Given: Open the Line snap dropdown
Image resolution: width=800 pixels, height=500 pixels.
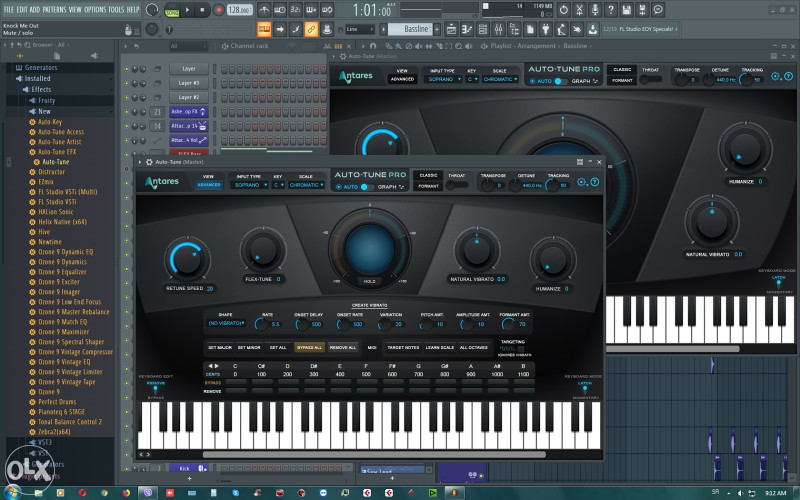Looking at the screenshot, I should point(360,29).
